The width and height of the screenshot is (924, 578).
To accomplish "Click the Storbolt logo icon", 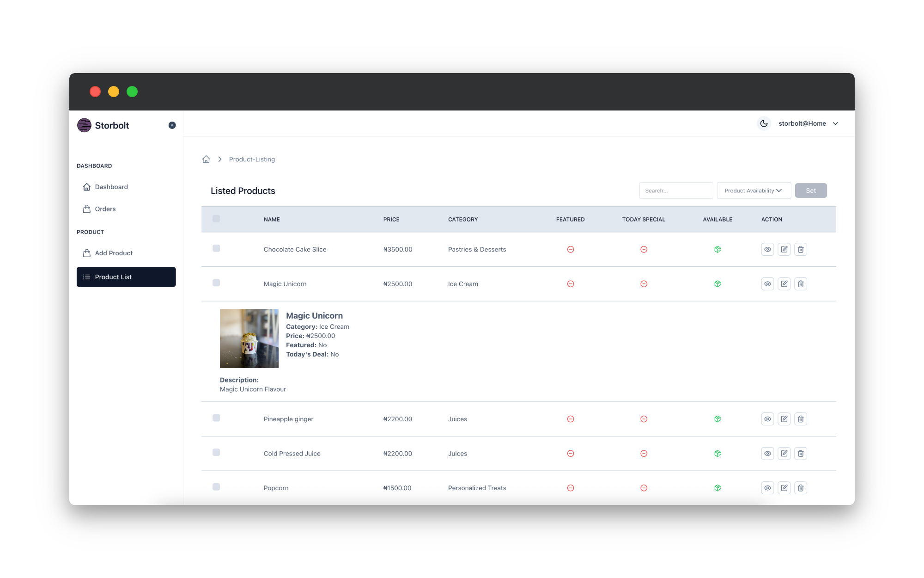I will click(x=84, y=125).
